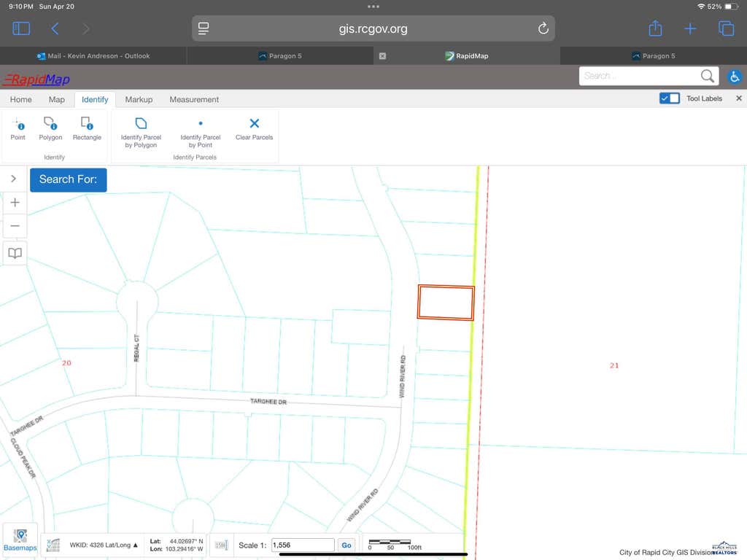Switch to the Home tab

click(x=21, y=99)
